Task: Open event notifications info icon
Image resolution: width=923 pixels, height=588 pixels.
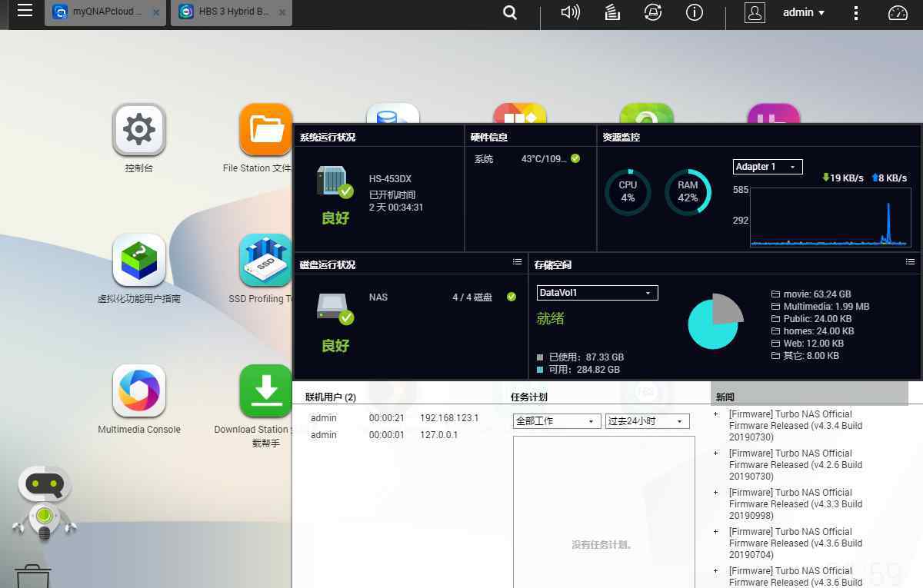Action: [x=695, y=12]
